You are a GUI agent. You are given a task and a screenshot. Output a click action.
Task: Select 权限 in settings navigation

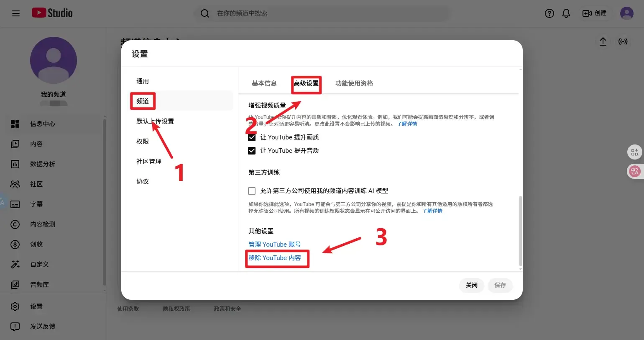143,141
